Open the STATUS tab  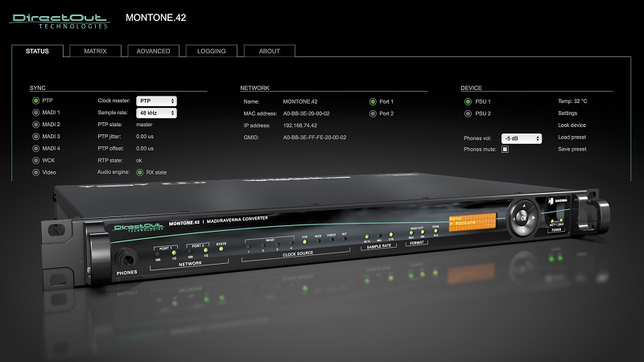(x=37, y=51)
